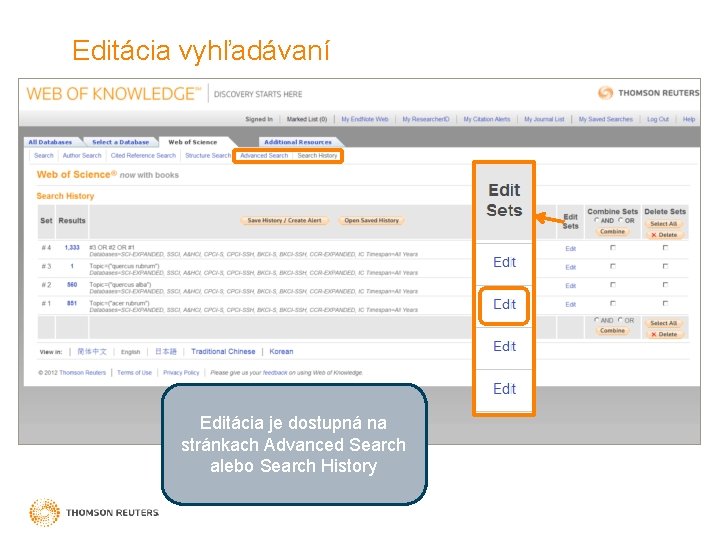Click the query text Topic=("acer rubrum")
Image resolution: width=720 pixels, height=540 pixels.
coord(119,303)
